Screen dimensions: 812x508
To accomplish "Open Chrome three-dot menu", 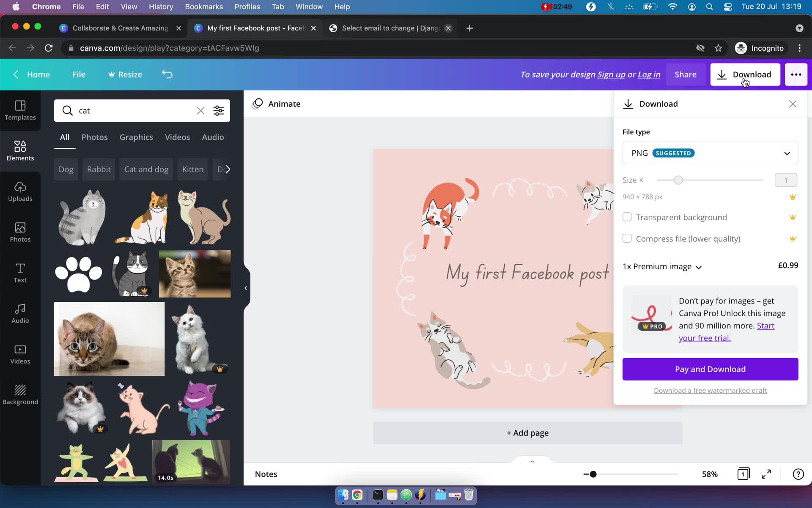I will point(799,48).
